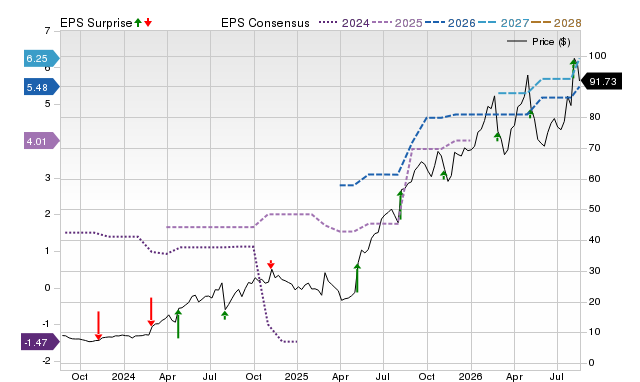Click the 4.01 EPS value flag
The image size is (640, 382).
click(x=42, y=141)
